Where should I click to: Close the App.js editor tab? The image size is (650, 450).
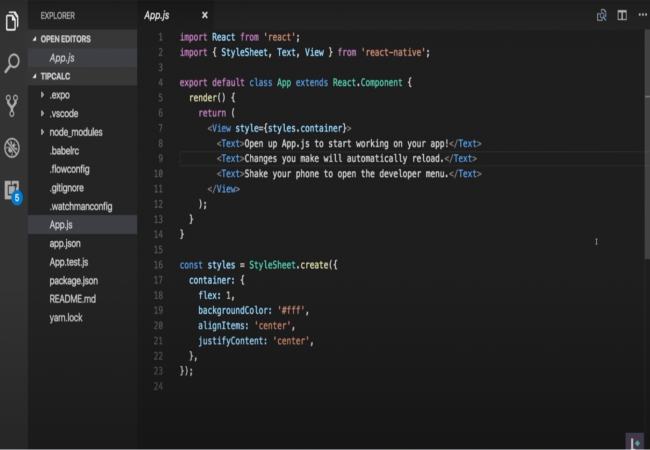tap(205, 15)
